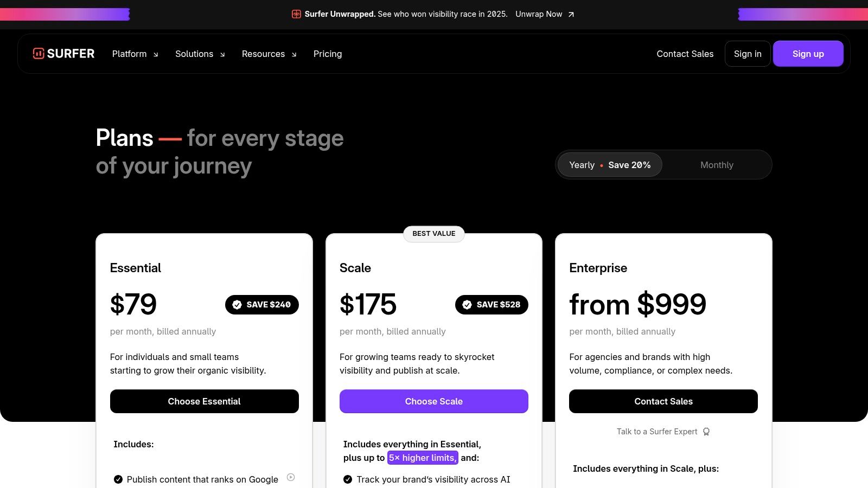This screenshot has width=868, height=488.
Task: Click the BEST VALUE ribbon on Scale
Action: [x=434, y=234]
